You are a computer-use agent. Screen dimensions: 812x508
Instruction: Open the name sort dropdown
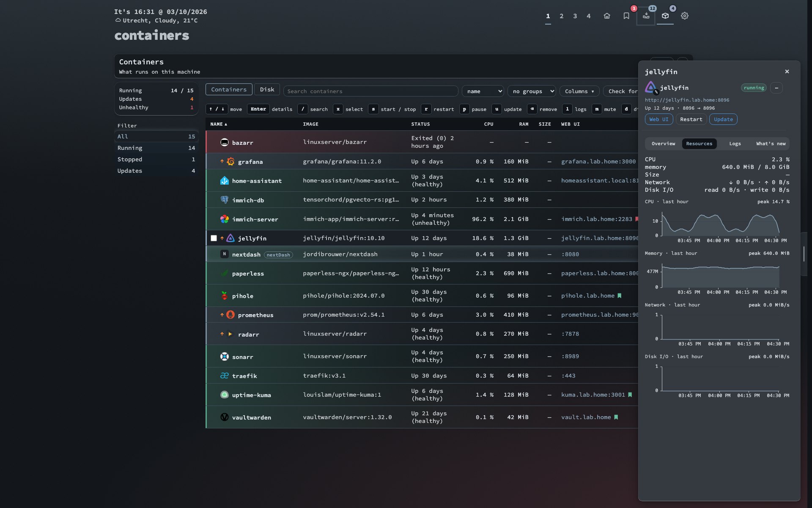click(483, 91)
